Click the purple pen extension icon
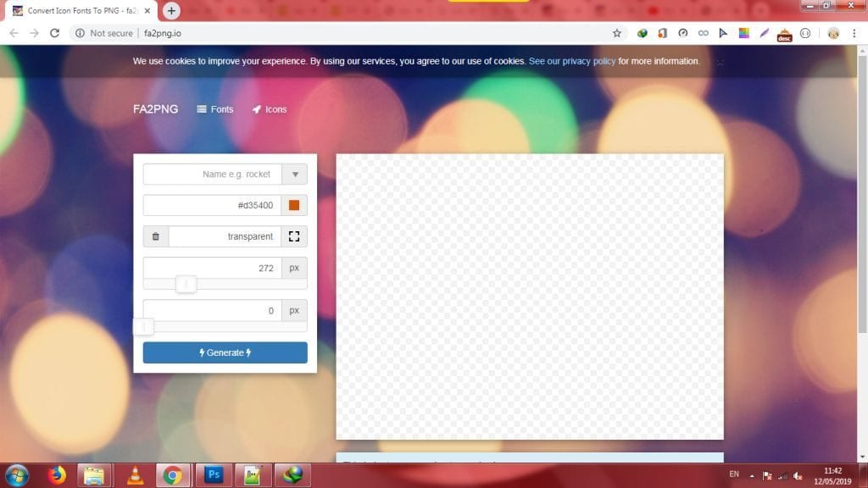 (x=764, y=33)
